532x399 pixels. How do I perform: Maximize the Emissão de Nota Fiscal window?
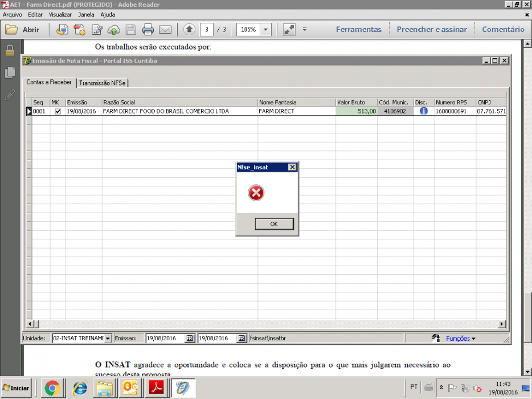click(495, 60)
